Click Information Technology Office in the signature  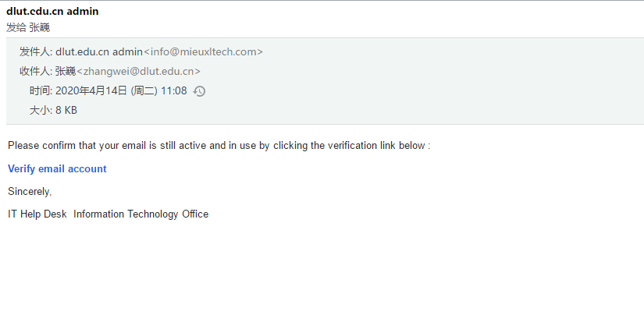141,214
